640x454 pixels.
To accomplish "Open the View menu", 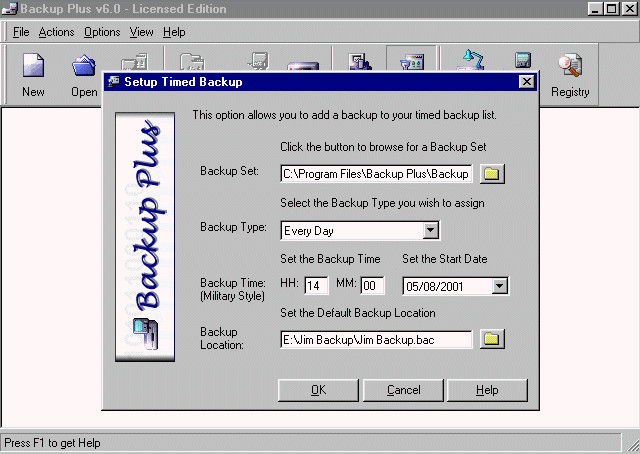I will click(141, 32).
